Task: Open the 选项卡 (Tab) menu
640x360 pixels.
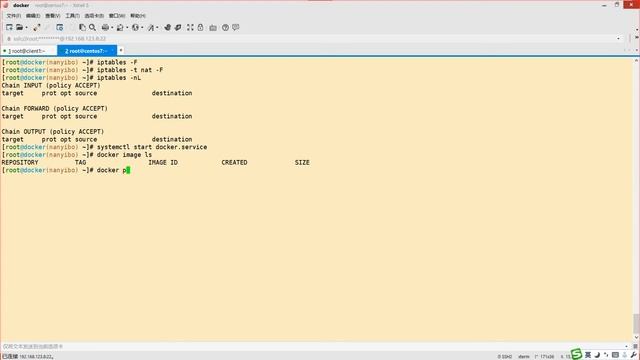Action: coord(94,16)
